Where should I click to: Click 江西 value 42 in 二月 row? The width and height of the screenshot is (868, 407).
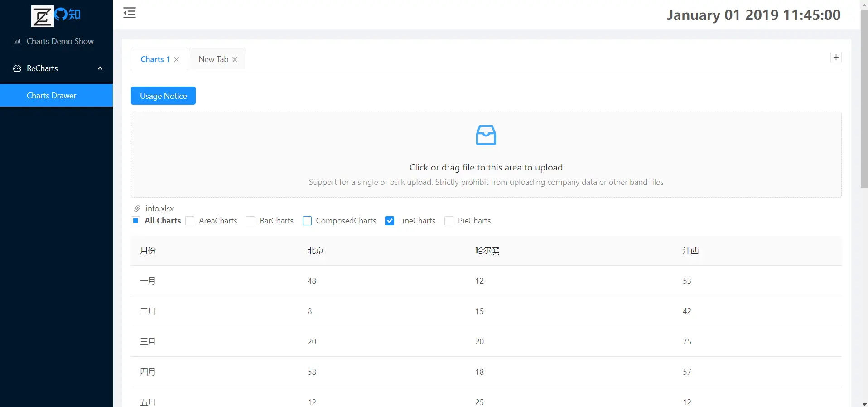click(687, 311)
